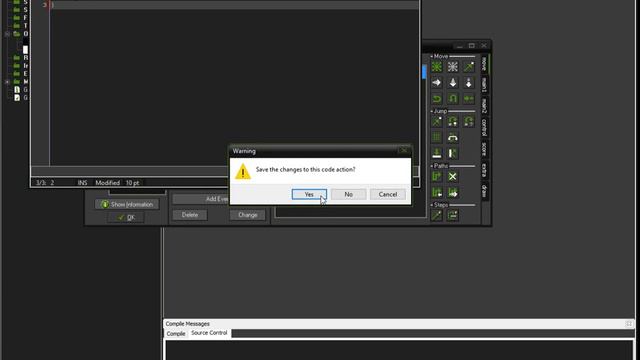This screenshot has width=640, height=360.
Task: Open the move actions tab
Action: [x=484, y=63]
